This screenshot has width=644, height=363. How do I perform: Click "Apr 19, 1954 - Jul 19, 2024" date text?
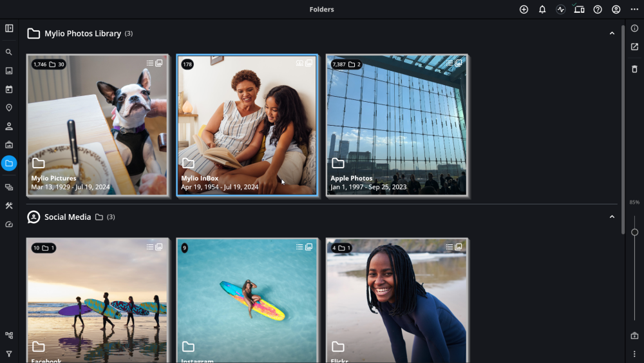tap(220, 187)
